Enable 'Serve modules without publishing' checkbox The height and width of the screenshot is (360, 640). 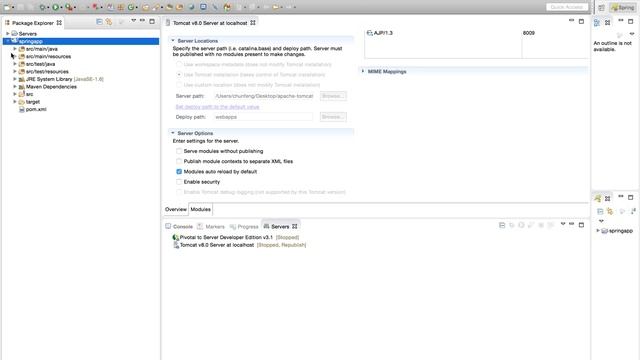click(179, 151)
